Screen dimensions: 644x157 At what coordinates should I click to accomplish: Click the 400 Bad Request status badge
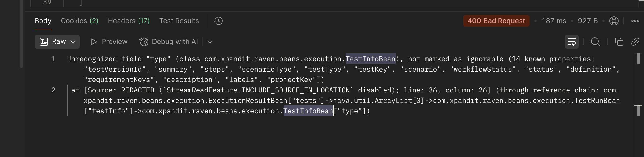point(496,21)
